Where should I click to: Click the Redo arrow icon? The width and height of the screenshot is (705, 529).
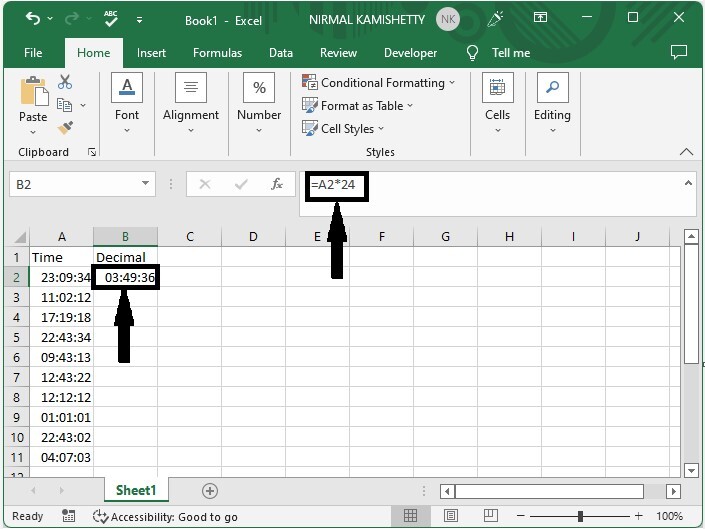(x=72, y=18)
